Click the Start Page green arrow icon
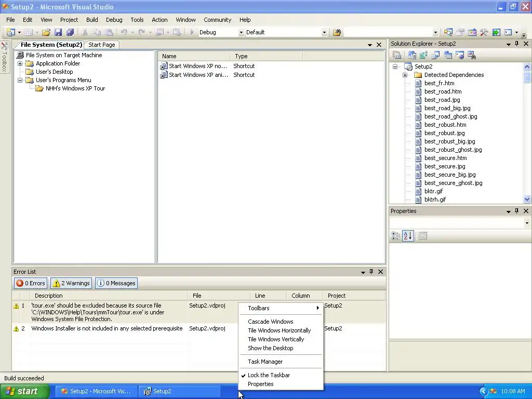The width and height of the screenshot is (532, 399). [x=496, y=32]
